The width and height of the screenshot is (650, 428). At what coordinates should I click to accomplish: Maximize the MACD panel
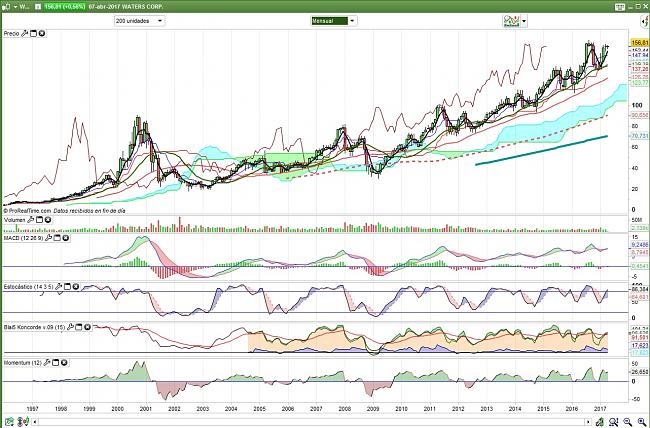[58, 238]
